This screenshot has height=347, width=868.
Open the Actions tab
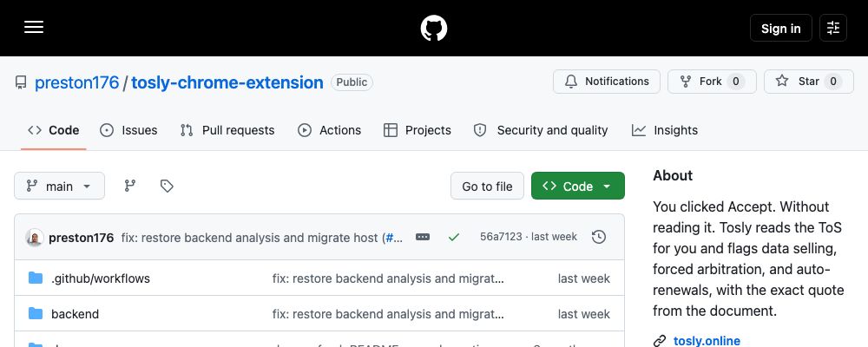tap(329, 131)
